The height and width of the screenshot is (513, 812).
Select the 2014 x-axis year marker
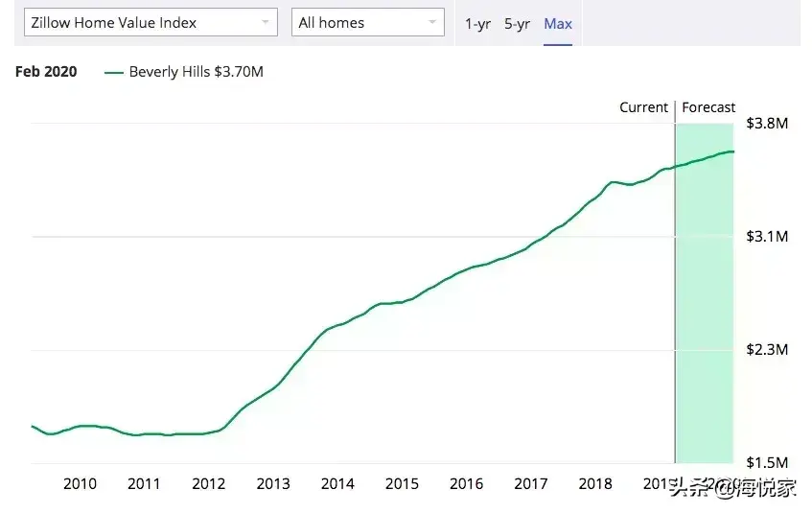coord(337,484)
